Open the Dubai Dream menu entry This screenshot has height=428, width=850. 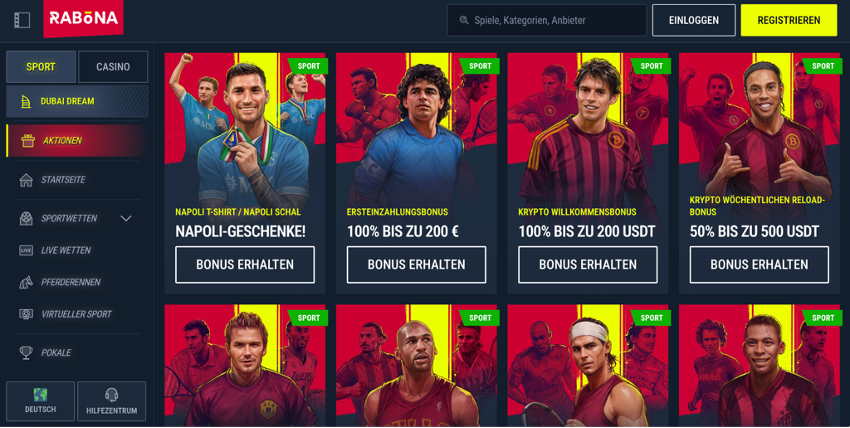pos(77,101)
